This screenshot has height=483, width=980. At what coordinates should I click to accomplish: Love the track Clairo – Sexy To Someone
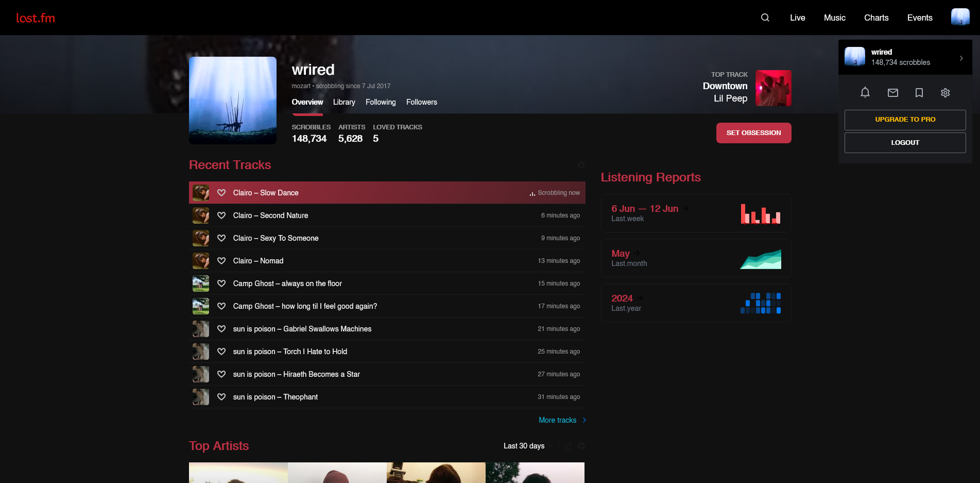tap(221, 238)
